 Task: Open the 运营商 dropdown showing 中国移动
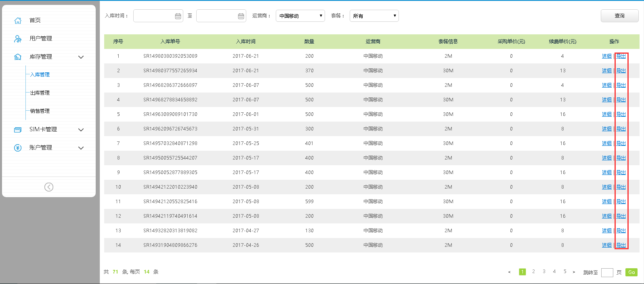pos(300,16)
